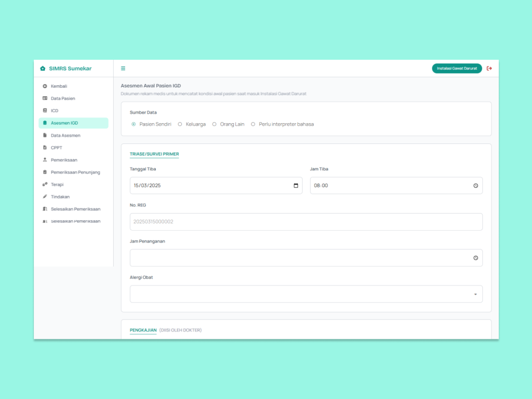532x399 pixels.
Task: Open Tindakan in the sidebar
Action: pos(60,197)
